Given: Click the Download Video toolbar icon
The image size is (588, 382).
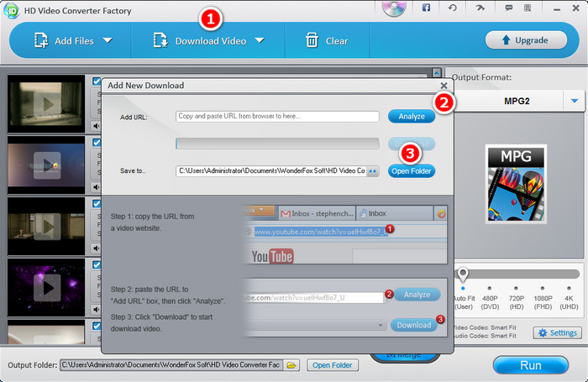Looking at the screenshot, I should [x=160, y=40].
